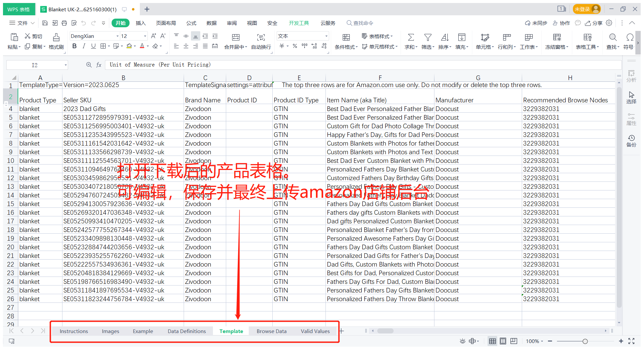The image size is (644, 350).
Task: Open the 开发工具 Developer tab
Action: tap(299, 23)
